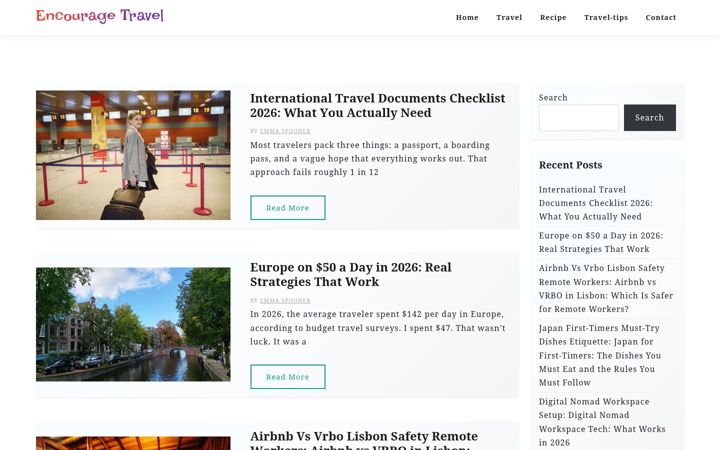Open the Contact menu item

click(660, 17)
